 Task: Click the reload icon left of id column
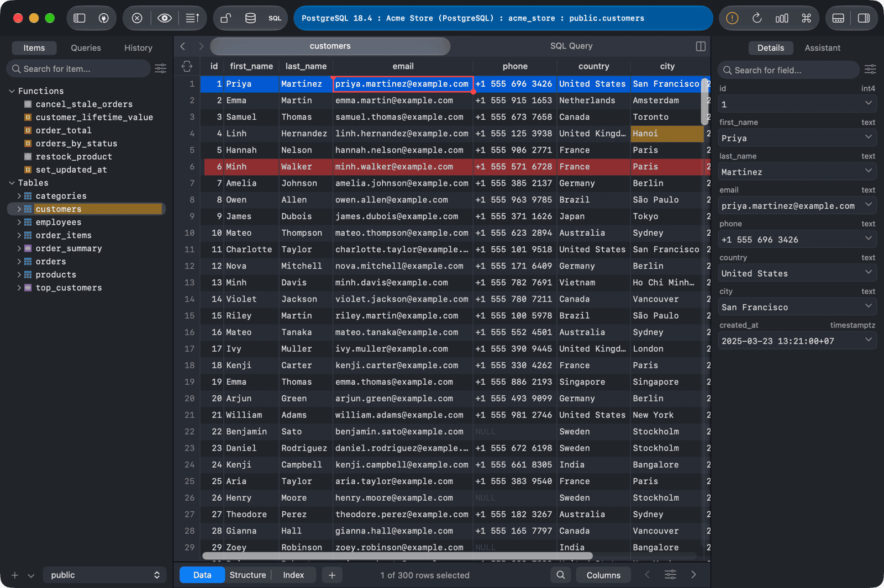click(187, 66)
